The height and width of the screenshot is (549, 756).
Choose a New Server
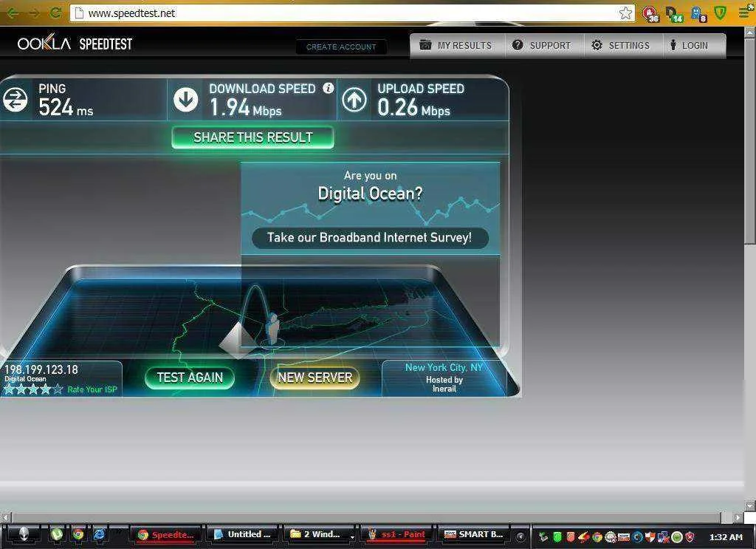pos(315,378)
